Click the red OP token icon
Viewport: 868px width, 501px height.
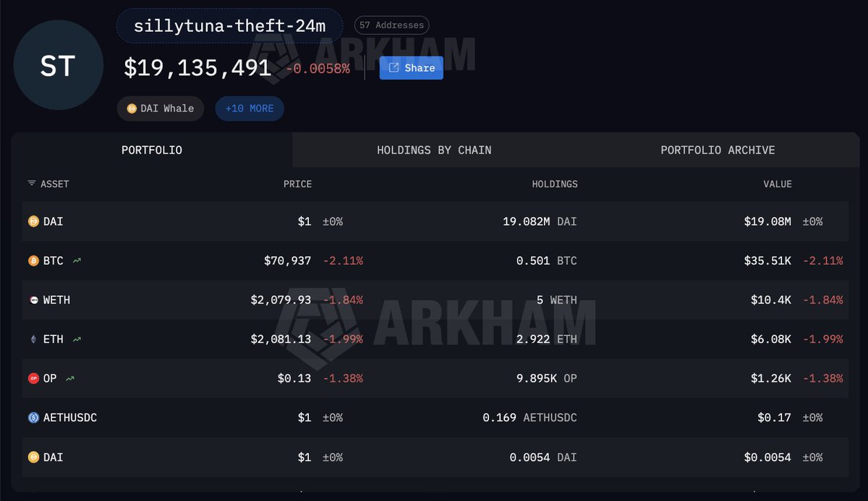pyautogui.click(x=33, y=378)
